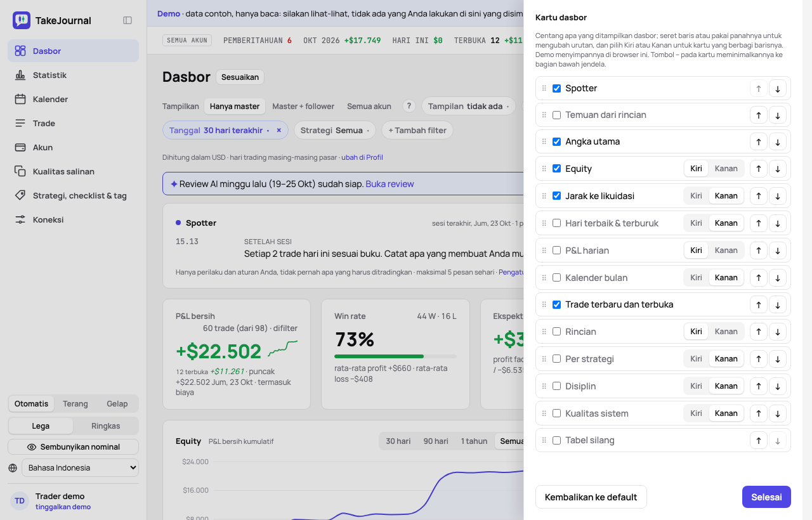Open the question mark help icon
Screen dimensions: 812x520
(410, 106)
